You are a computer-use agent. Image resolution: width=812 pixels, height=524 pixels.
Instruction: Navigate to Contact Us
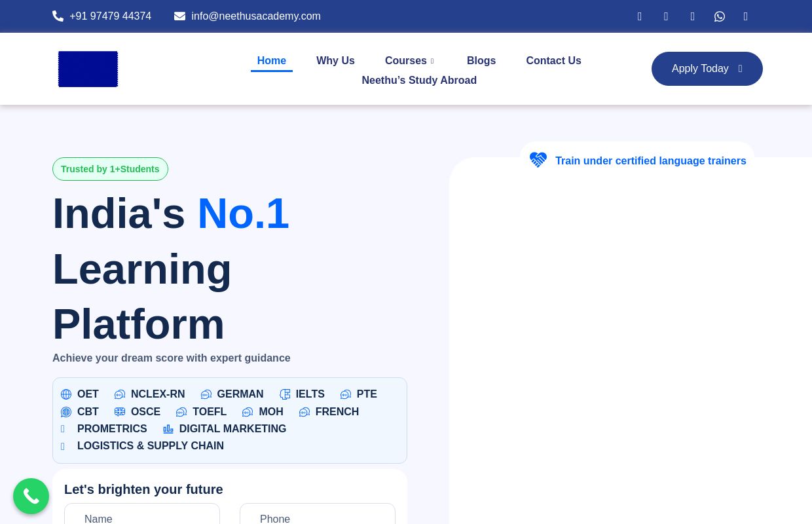point(553,61)
